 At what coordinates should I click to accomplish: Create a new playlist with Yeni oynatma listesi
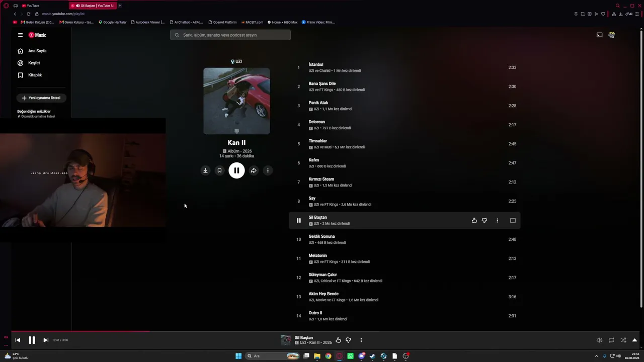41,98
